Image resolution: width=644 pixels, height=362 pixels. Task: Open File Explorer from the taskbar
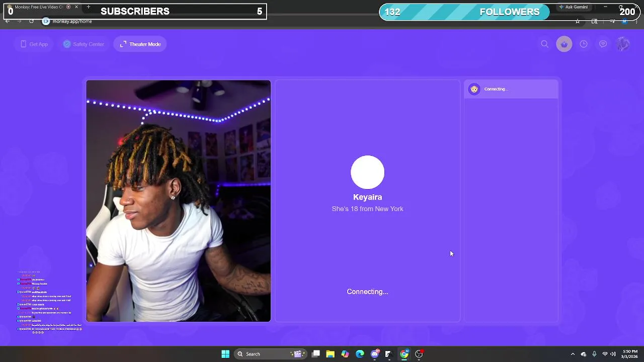[330, 354]
